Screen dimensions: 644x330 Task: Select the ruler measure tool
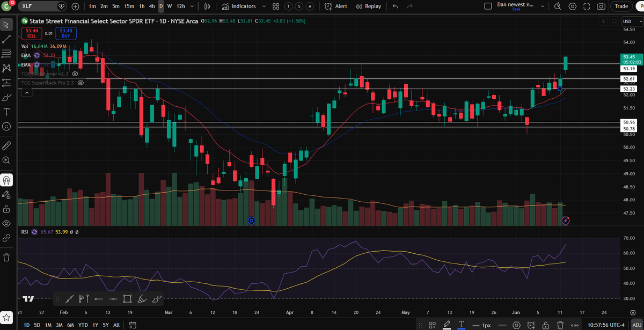tap(6, 145)
